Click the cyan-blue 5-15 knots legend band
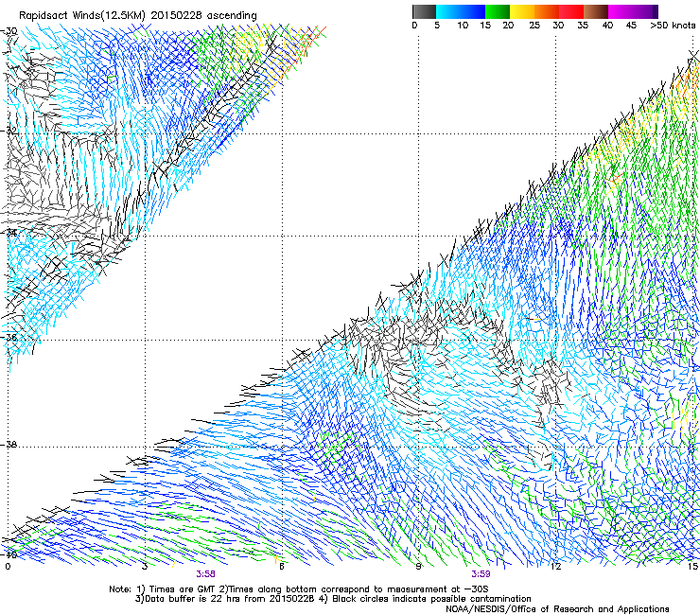 click(461, 11)
